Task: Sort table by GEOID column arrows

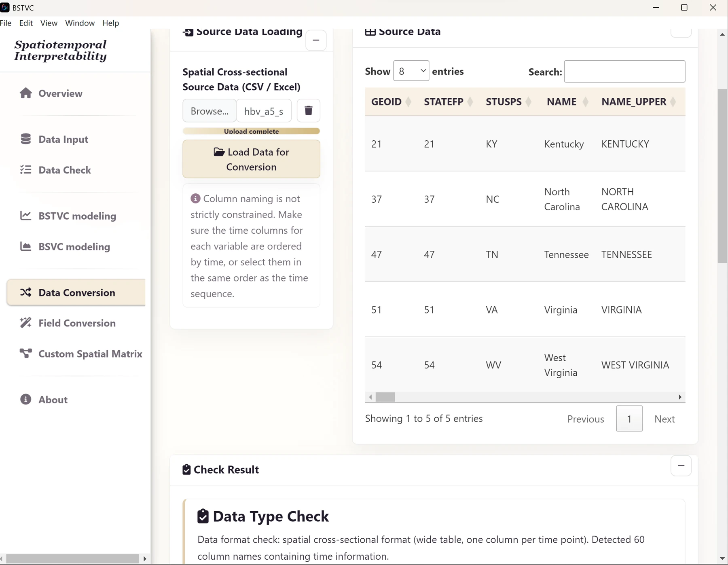Action: click(408, 102)
